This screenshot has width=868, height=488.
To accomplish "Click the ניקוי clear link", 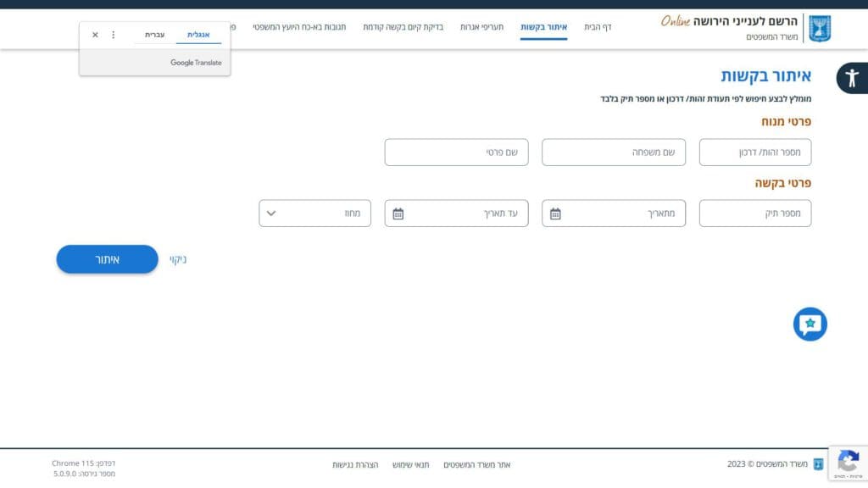I will pyautogui.click(x=177, y=259).
